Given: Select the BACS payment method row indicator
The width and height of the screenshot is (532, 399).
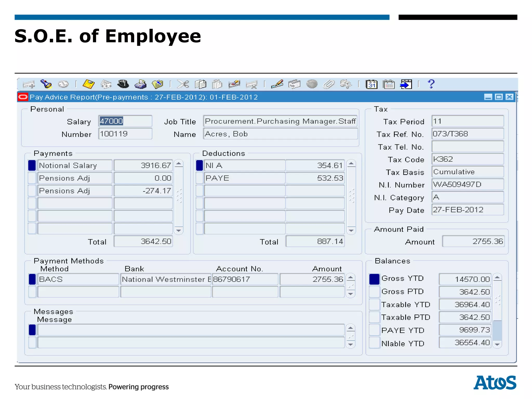Looking at the screenshot, I should tap(32, 279).
